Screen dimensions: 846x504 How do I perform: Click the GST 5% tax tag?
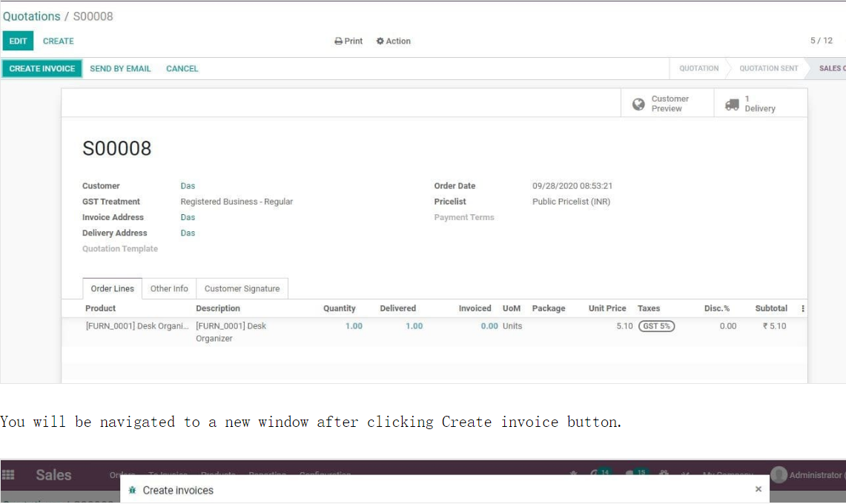(657, 326)
